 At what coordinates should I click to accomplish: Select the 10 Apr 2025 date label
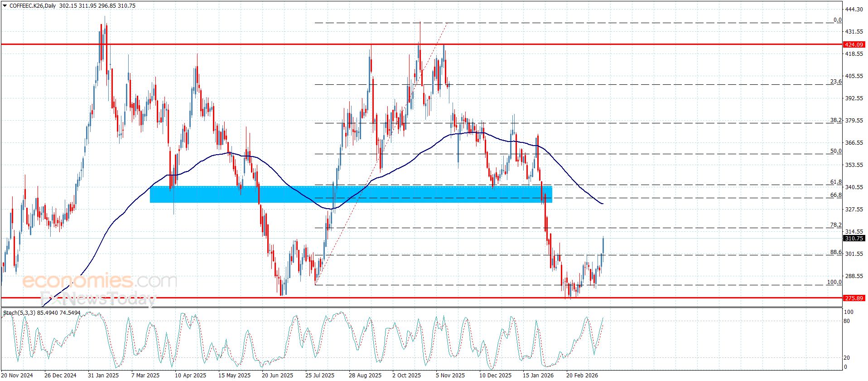(190, 376)
